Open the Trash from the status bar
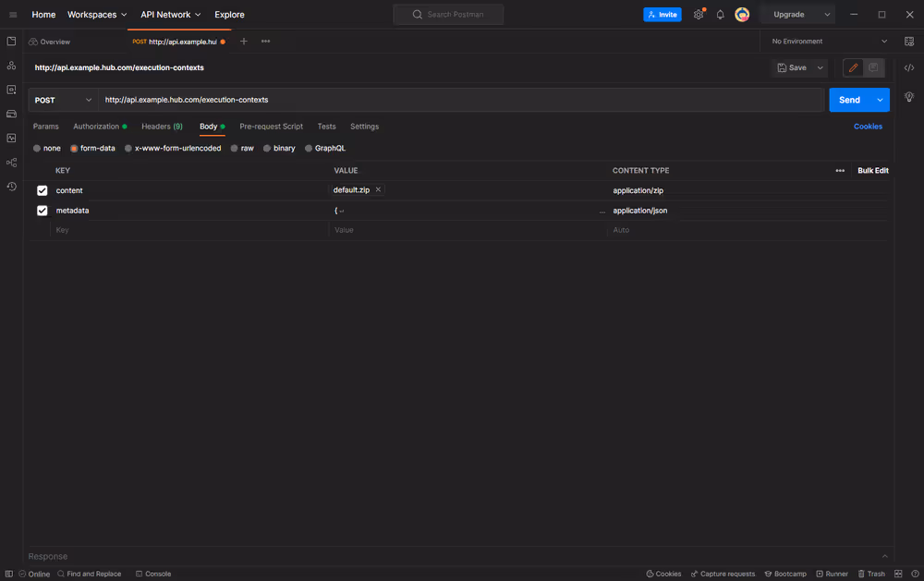 pyautogui.click(x=871, y=574)
